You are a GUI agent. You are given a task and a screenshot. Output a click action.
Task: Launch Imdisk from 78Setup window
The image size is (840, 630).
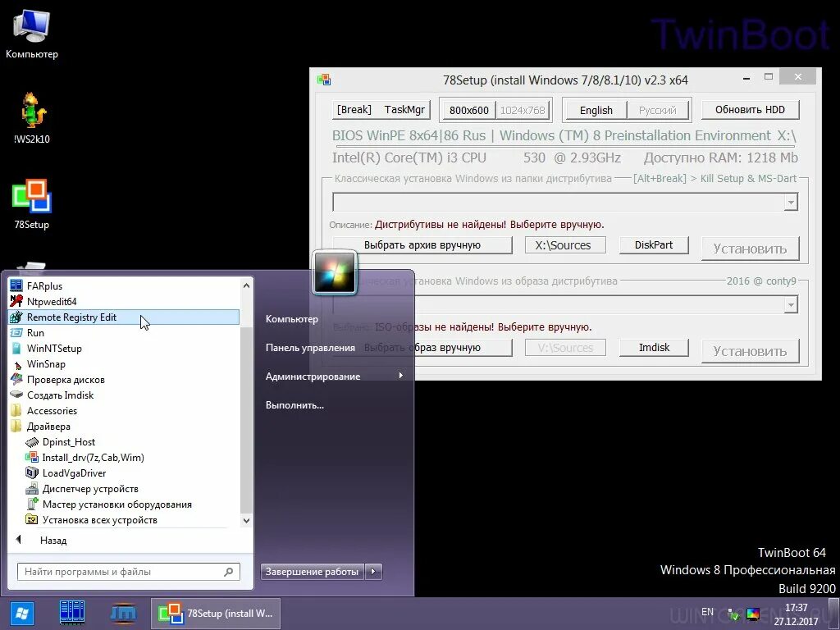tap(654, 347)
